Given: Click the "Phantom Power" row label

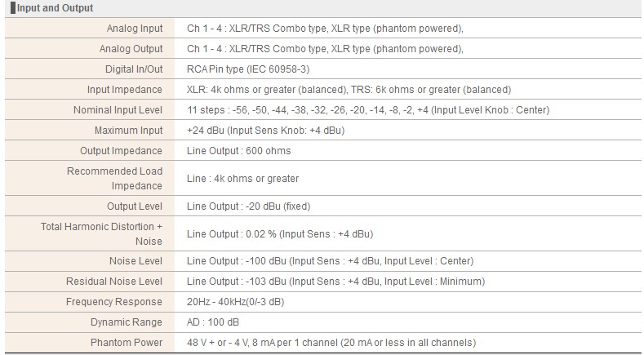Looking at the screenshot, I should [x=127, y=343].
